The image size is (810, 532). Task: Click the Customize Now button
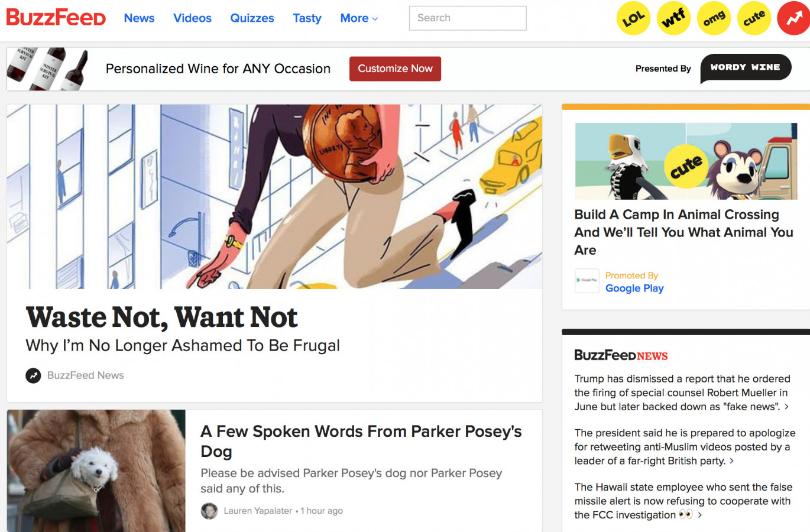(x=395, y=69)
